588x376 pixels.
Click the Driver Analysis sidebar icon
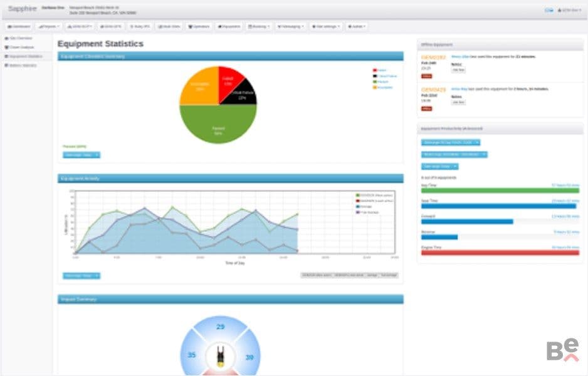(x=6, y=47)
